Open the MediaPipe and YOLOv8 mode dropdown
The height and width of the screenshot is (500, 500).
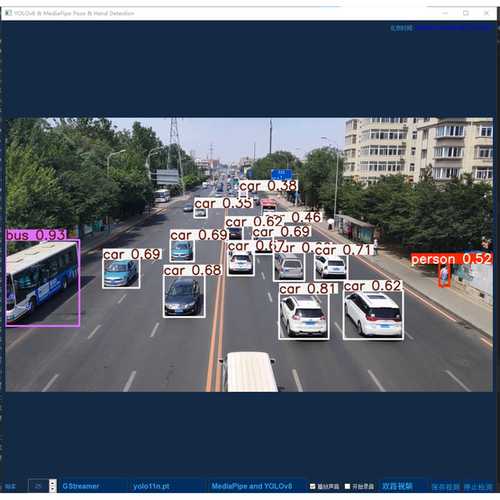pyautogui.click(x=257, y=486)
